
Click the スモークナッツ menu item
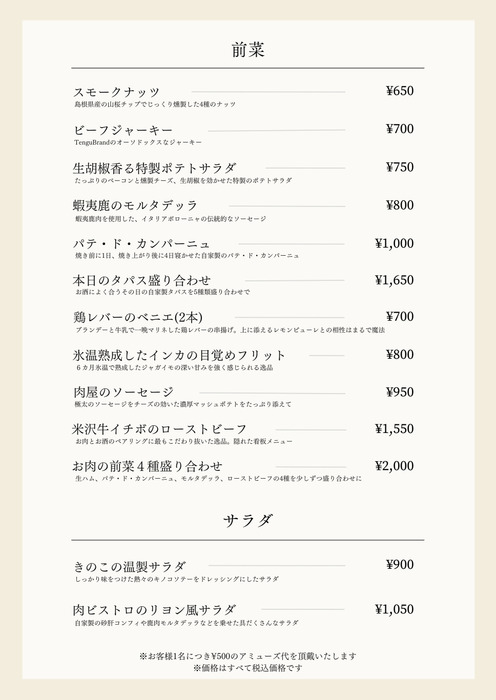(x=117, y=92)
